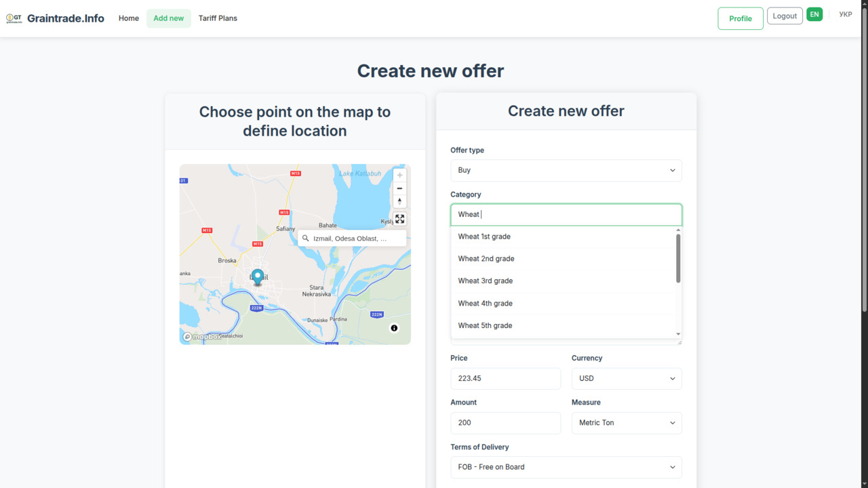868x488 pixels.
Task: Click the Logout button
Action: [x=785, y=16]
